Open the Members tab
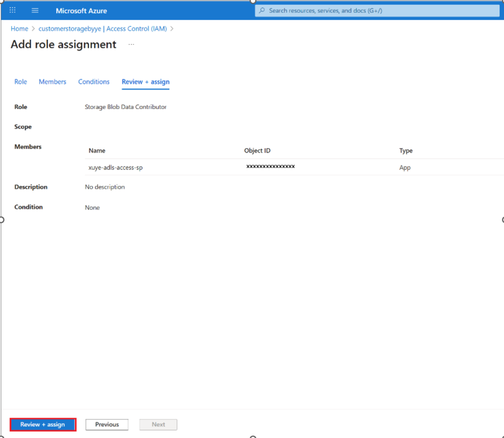 point(52,82)
